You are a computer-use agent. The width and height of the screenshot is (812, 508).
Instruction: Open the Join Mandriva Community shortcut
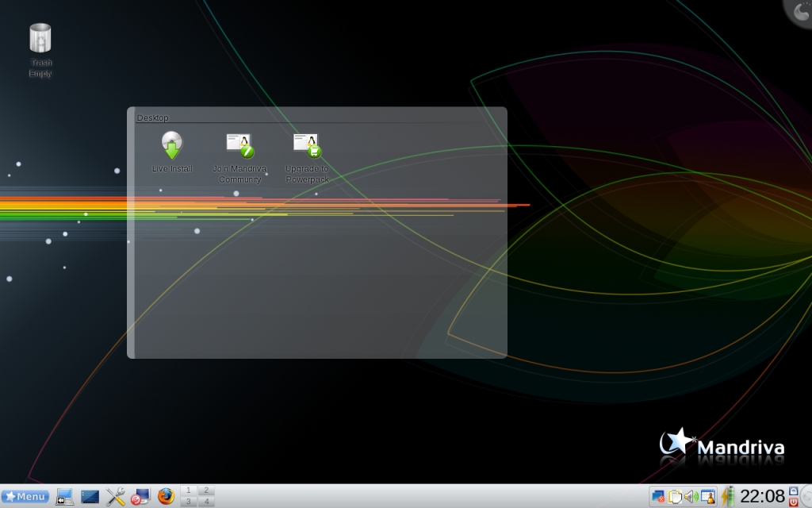[x=239, y=146]
